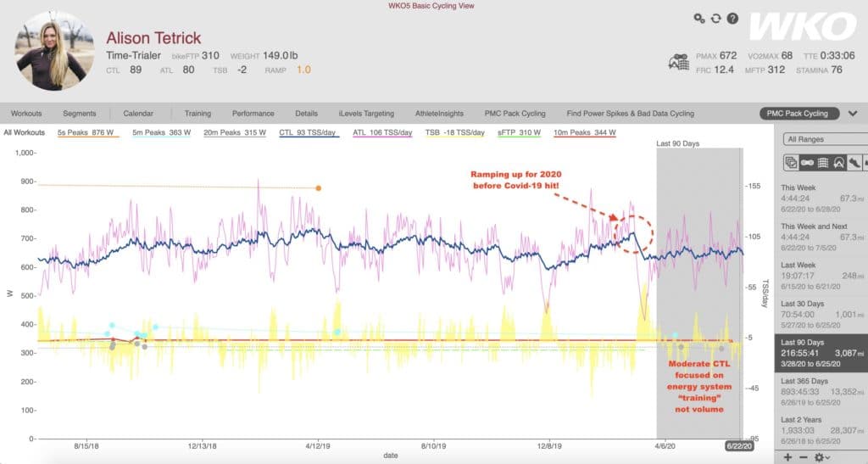Open the AthleteInsights tab
This screenshot has width=868, height=464.
point(439,114)
